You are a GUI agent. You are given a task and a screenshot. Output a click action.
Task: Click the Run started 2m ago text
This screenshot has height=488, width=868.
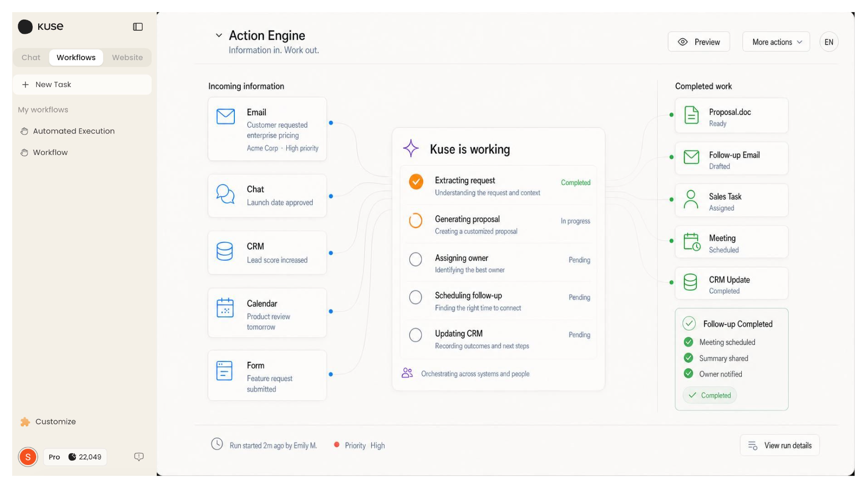click(x=273, y=445)
